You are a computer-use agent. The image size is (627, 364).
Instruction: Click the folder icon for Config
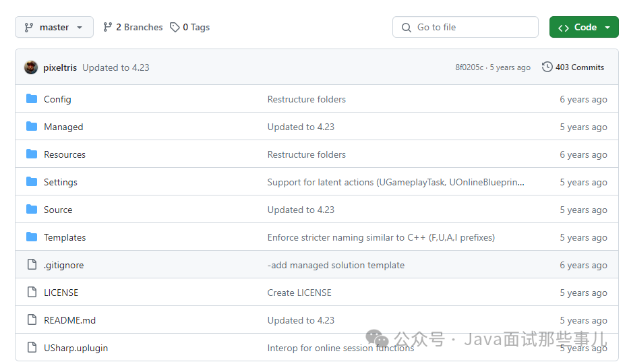pyautogui.click(x=32, y=99)
